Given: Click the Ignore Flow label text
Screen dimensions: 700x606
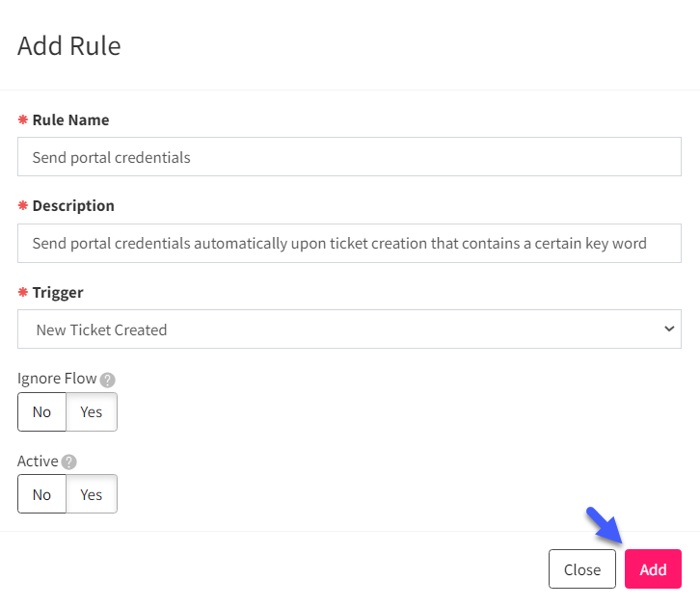Looking at the screenshot, I should 57,378.
